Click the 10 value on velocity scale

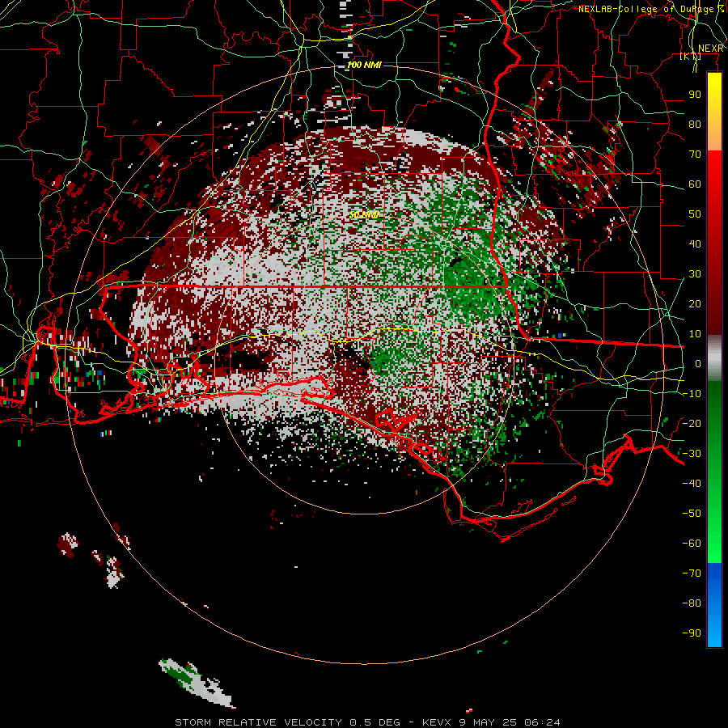[x=695, y=334]
